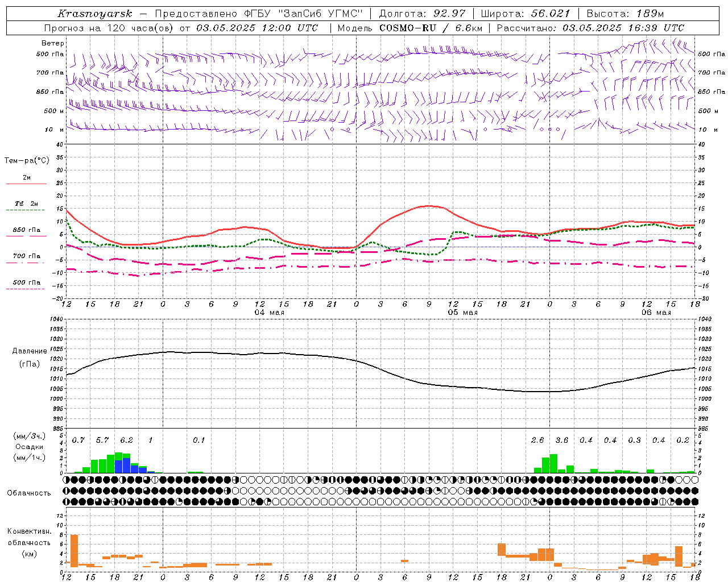
Task: Click the 'Ветер' wind panel label
Action: click(53, 43)
